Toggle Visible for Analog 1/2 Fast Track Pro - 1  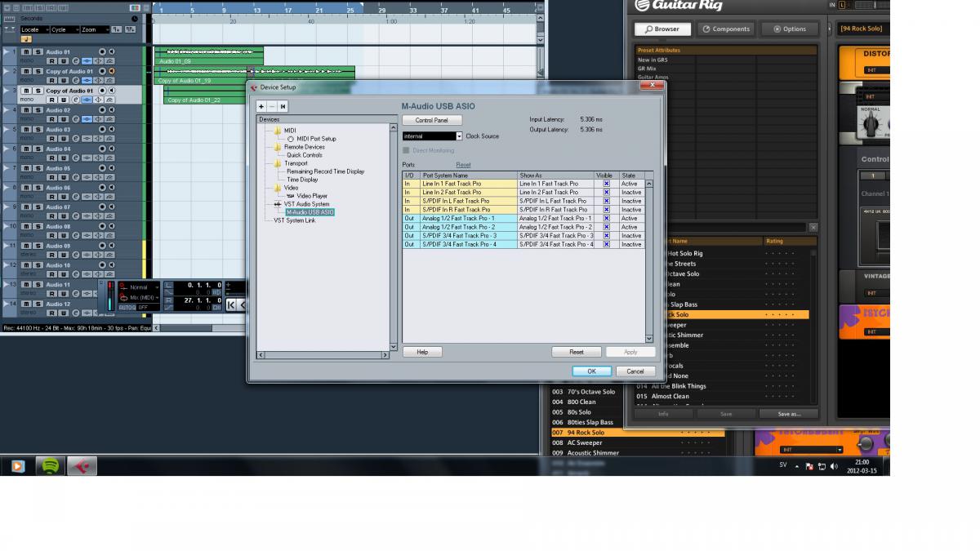pos(606,218)
